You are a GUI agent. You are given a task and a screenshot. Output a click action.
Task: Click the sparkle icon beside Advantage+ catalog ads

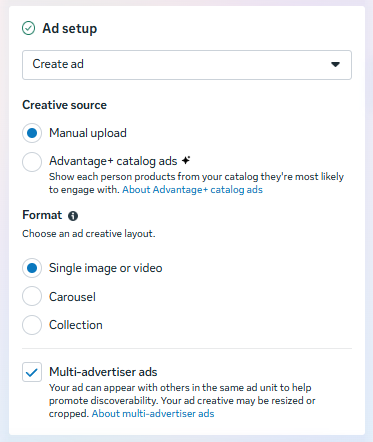coord(186,160)
